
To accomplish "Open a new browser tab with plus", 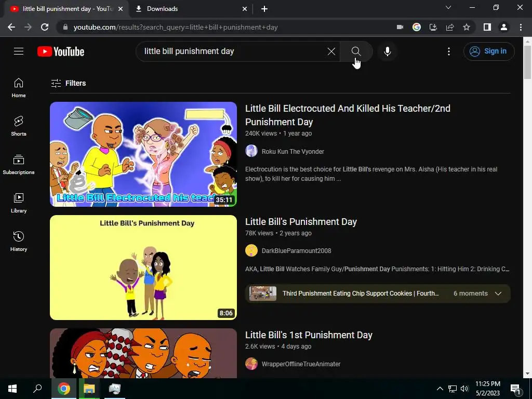I will (264, 9).
